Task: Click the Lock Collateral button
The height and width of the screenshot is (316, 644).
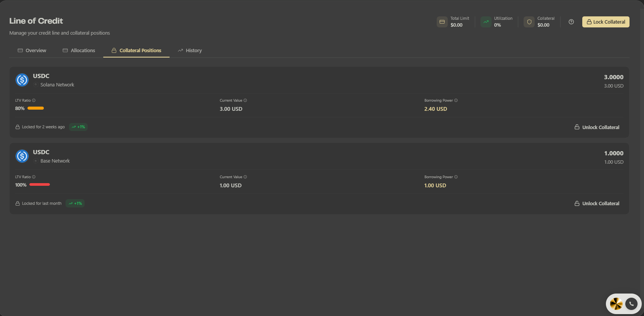Action: pos(606,22)
